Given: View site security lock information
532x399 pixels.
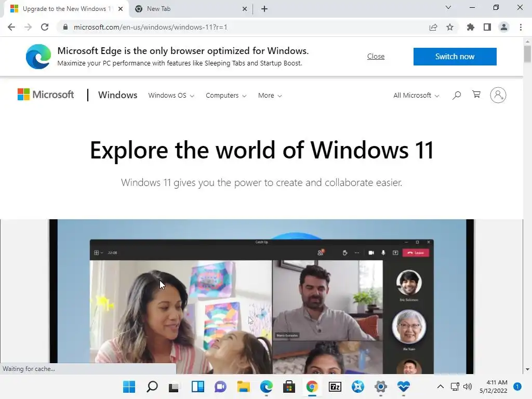Looking at the screenshot, I should [65, 27].
